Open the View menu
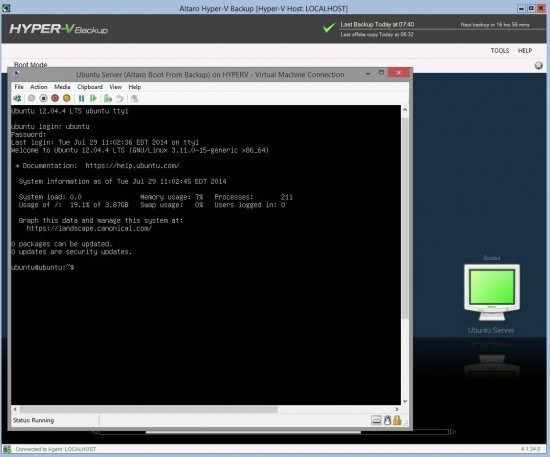550x457 pixels. [x=115, y=87]
